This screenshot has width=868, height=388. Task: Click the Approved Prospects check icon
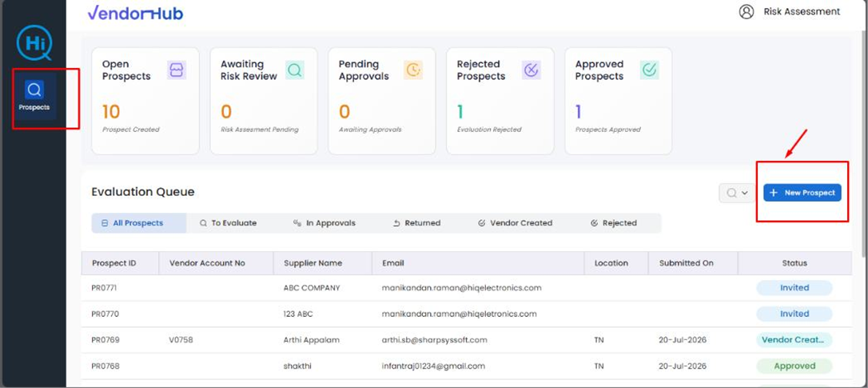tap(649, 70)
